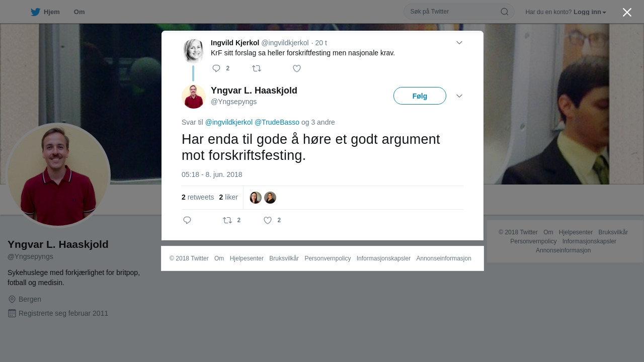Screen dimensions: 644x362
Task: Retweet Ingvild Kjerkol's tweet
Action: [257, 68]
